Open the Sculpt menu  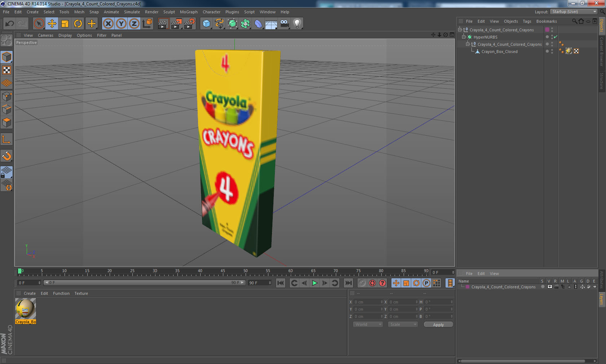[169, 12]
